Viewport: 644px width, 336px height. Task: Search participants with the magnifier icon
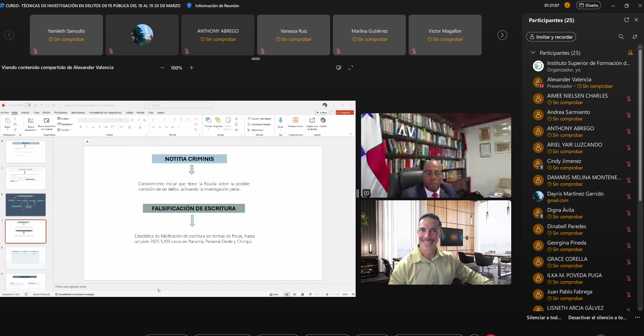[621, 37]
